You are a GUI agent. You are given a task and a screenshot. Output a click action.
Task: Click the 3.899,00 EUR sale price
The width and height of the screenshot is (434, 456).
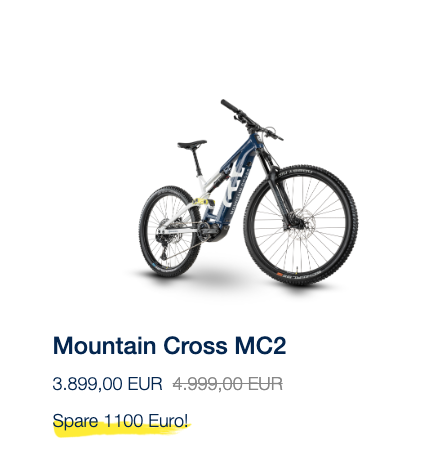pyautogui.click(x=107, y=384)
